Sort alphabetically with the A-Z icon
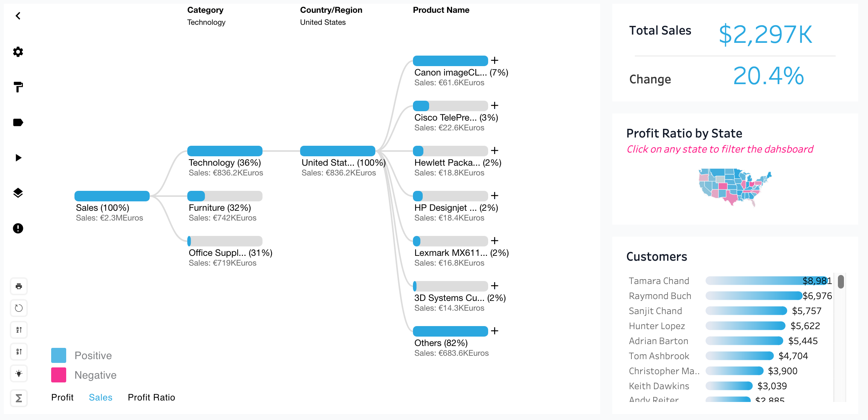The height and width of the screenshot is (420, 868). tap(19, 330)
